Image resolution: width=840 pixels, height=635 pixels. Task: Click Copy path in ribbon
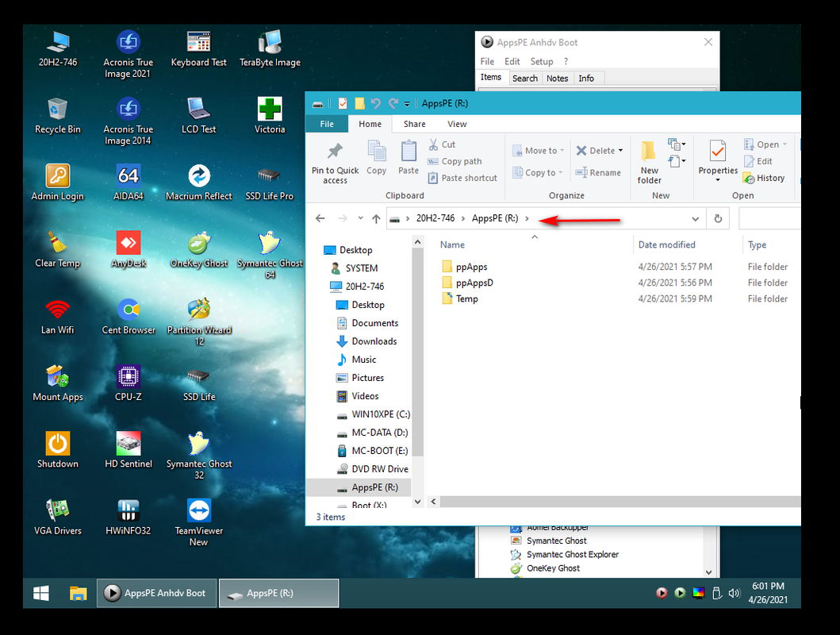pos(455,161)
